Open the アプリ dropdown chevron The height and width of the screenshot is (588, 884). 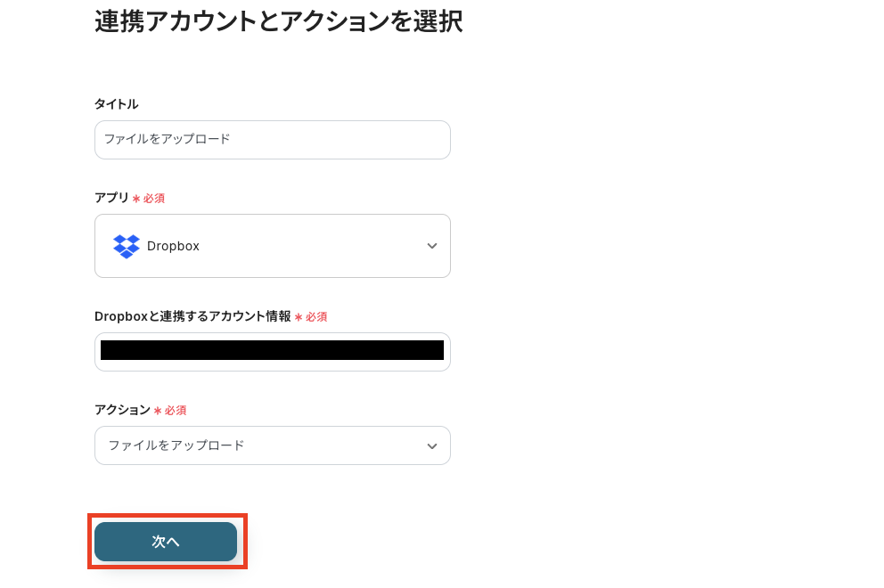pos(432,246)
